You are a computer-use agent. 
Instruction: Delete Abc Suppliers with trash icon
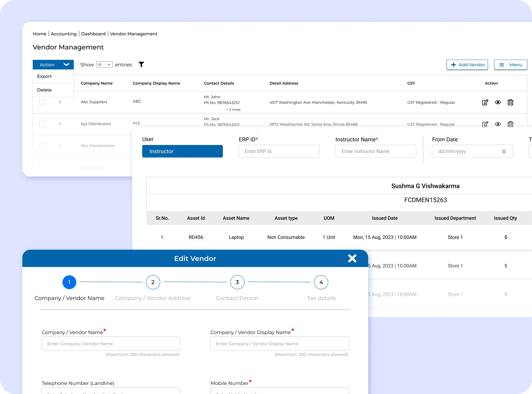(510, 102)
